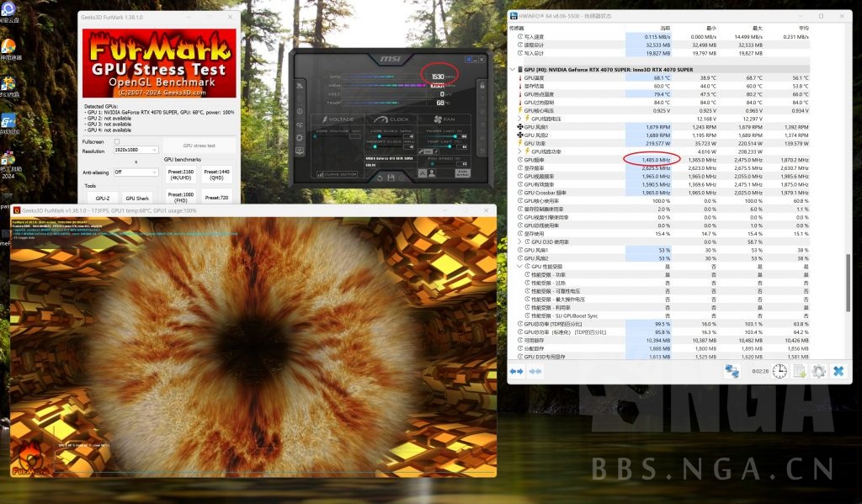Open the Resolution dropdown in FurMark

point(136,150)
